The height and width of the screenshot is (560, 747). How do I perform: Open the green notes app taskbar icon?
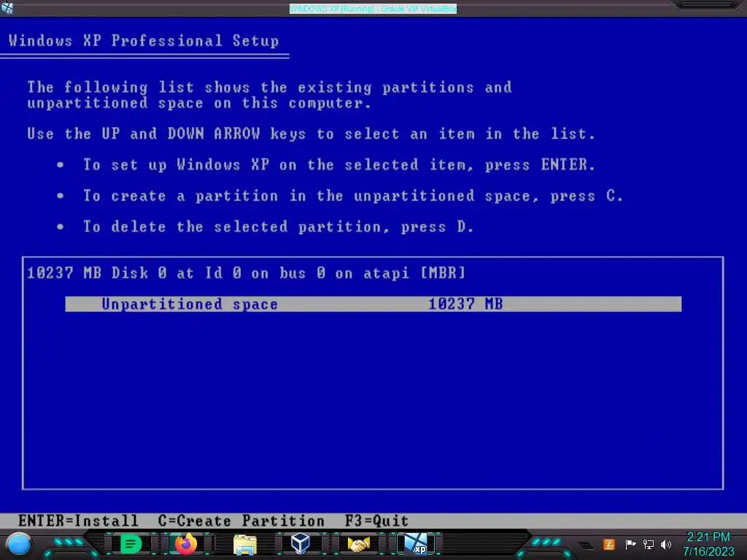(x=130, y=544)
